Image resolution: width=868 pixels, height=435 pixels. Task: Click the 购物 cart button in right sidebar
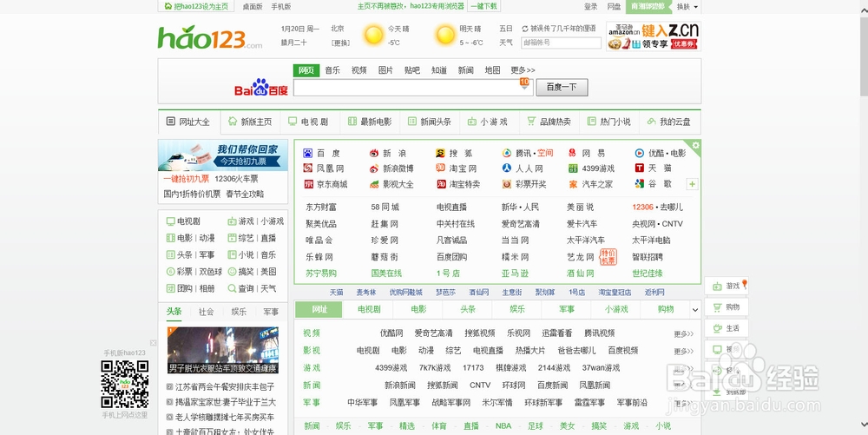point(727,307)
